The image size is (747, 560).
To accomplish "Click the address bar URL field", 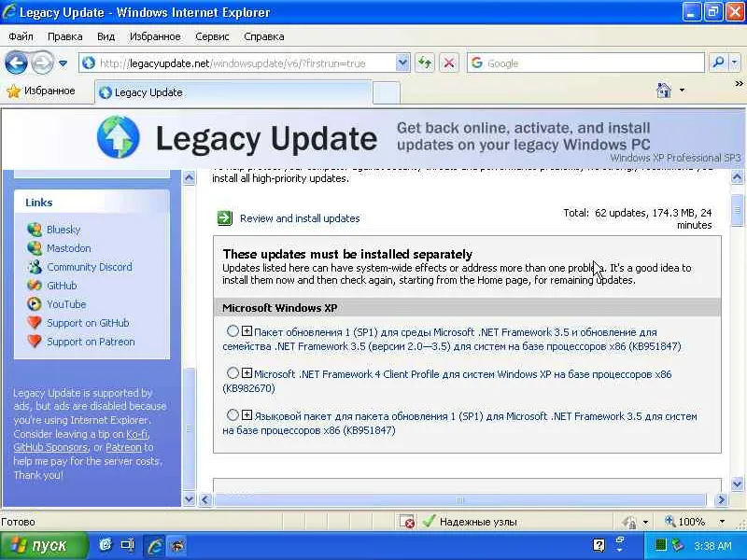I will pyautogui.click(x=238, y=63).
